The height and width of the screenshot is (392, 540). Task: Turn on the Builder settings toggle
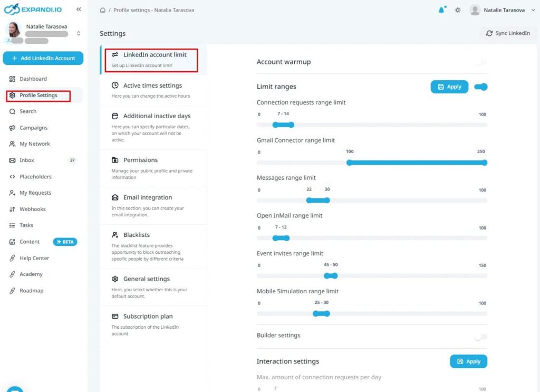click(x=481, y=337)
